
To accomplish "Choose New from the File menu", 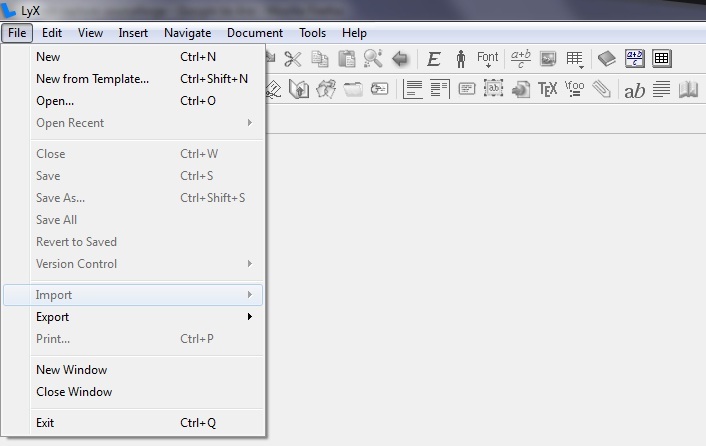I will [133, 57].
